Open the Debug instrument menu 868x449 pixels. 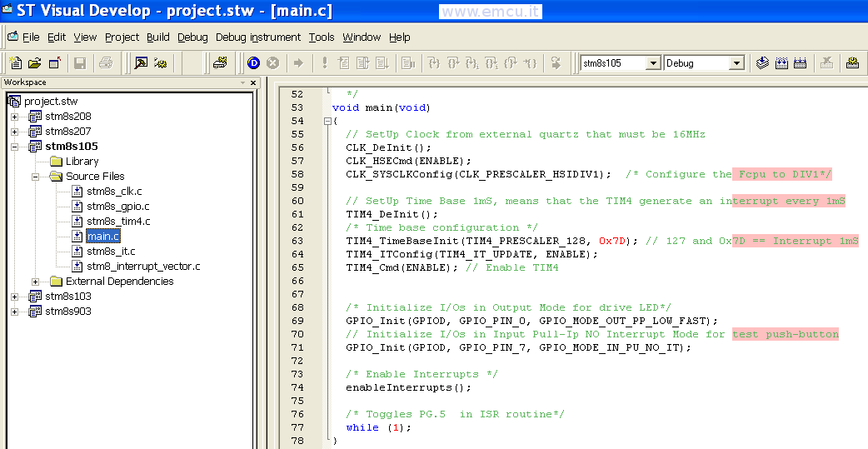tap(258, 37)
